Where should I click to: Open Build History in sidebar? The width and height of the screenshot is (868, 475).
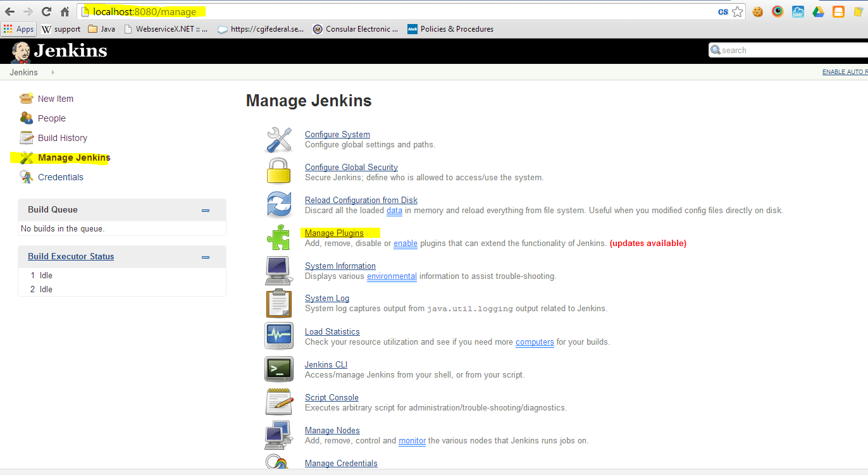point(63,138)
